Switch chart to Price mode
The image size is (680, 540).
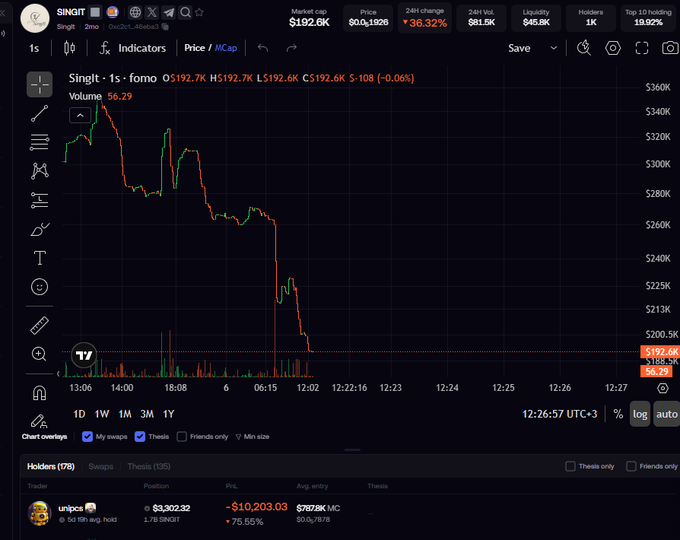pyautogui.click(x=194, y=48)
